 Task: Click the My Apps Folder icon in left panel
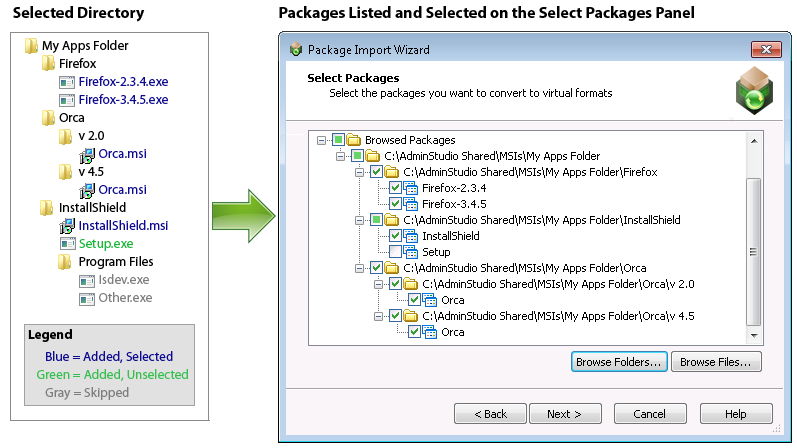coord(31,46)
